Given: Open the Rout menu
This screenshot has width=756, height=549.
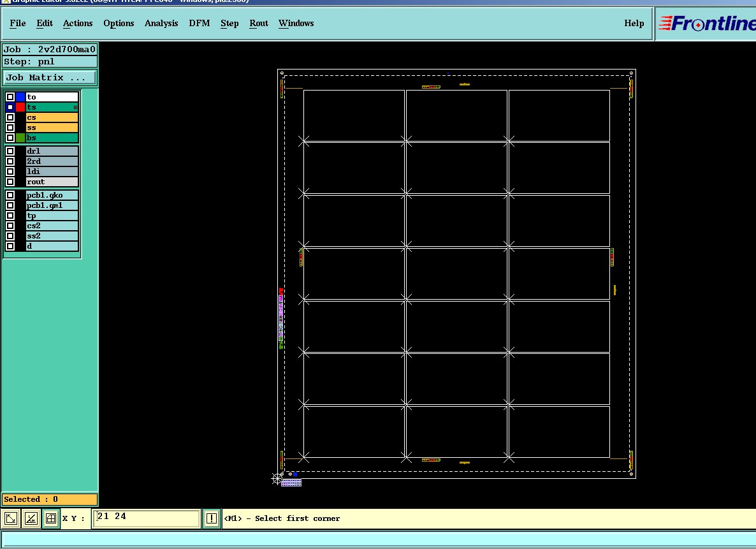Looking at the screenshot, I should coord(259,23).
